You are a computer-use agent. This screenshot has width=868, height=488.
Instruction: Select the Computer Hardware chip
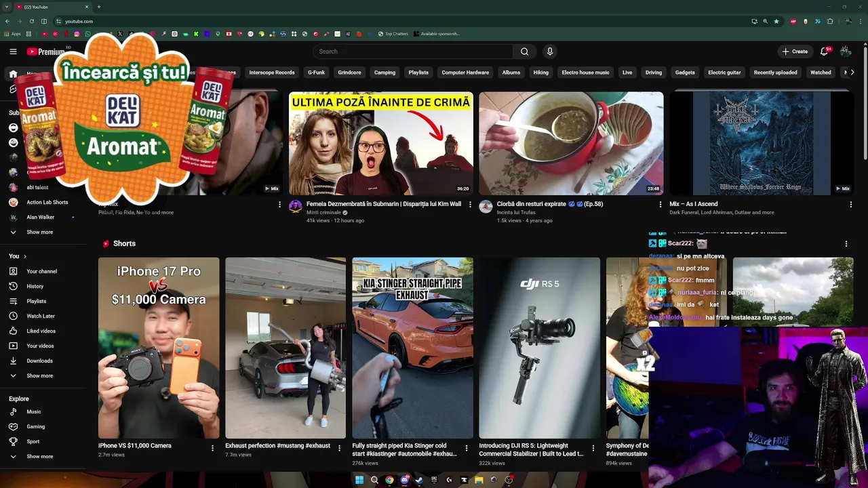(465, 73)
